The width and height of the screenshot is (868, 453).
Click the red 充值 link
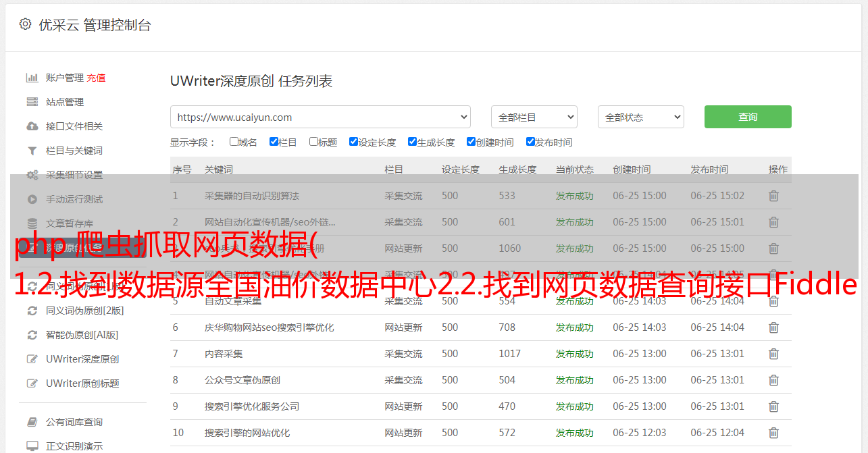[96, 78]
